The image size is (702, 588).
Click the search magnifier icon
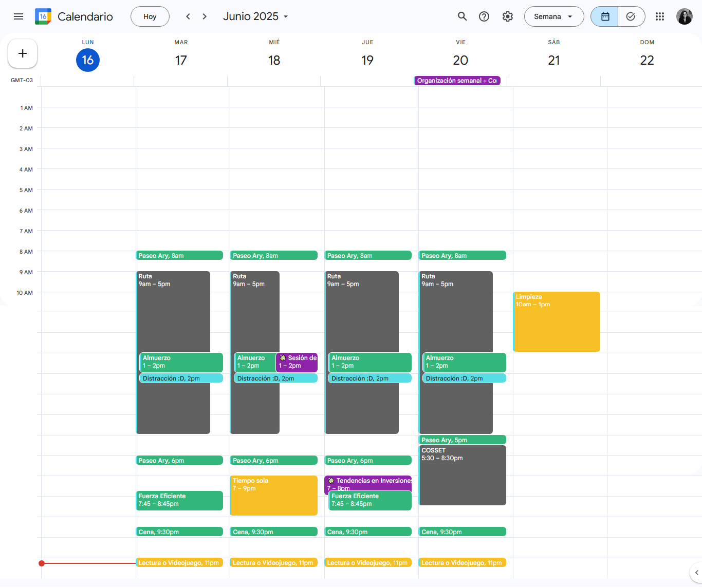point(462,16)
